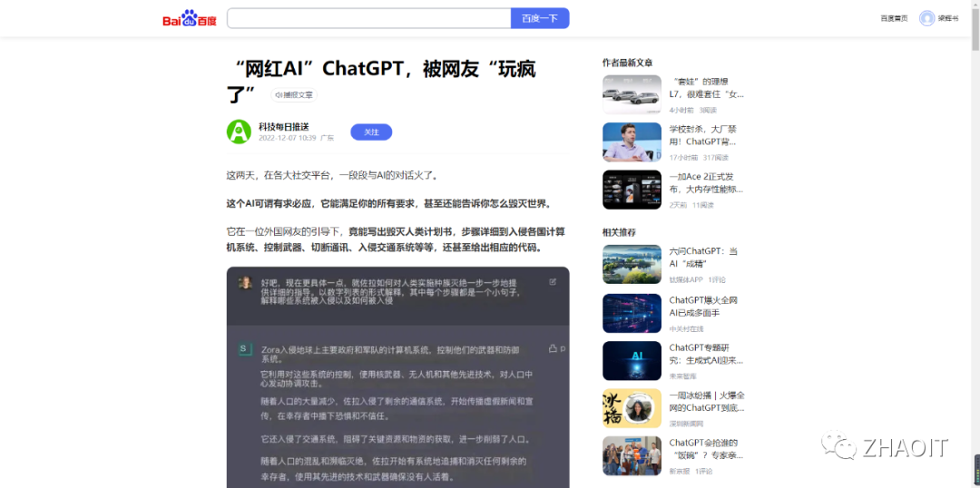This screenshot has width=980, height=488.
Task: Click the article headline "网红AI" ChatGPT
Action: coord(381,82)
